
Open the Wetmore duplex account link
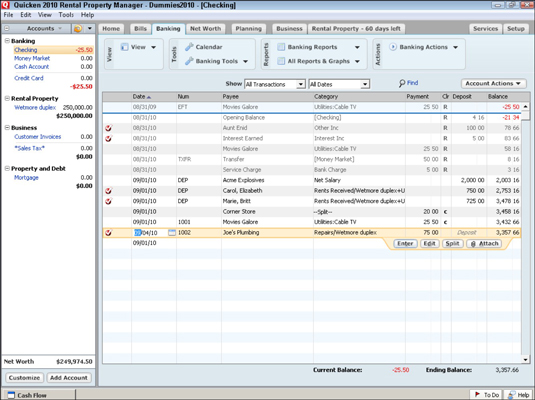coord(35,108)
